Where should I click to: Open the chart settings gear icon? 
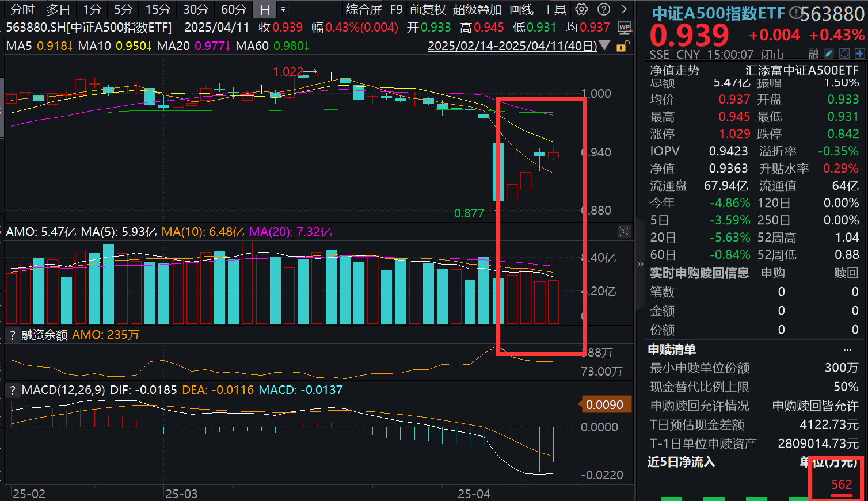(581, 9)
